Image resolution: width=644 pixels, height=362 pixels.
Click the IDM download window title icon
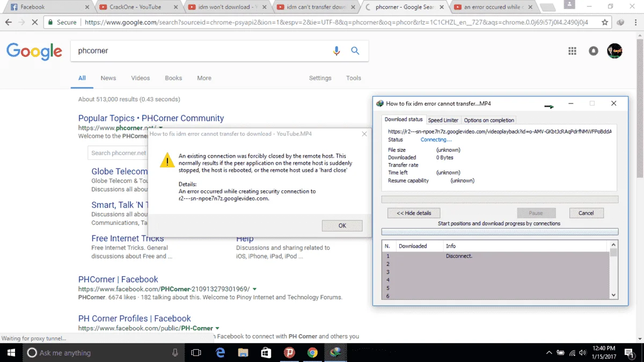click(x=380, y=104)
